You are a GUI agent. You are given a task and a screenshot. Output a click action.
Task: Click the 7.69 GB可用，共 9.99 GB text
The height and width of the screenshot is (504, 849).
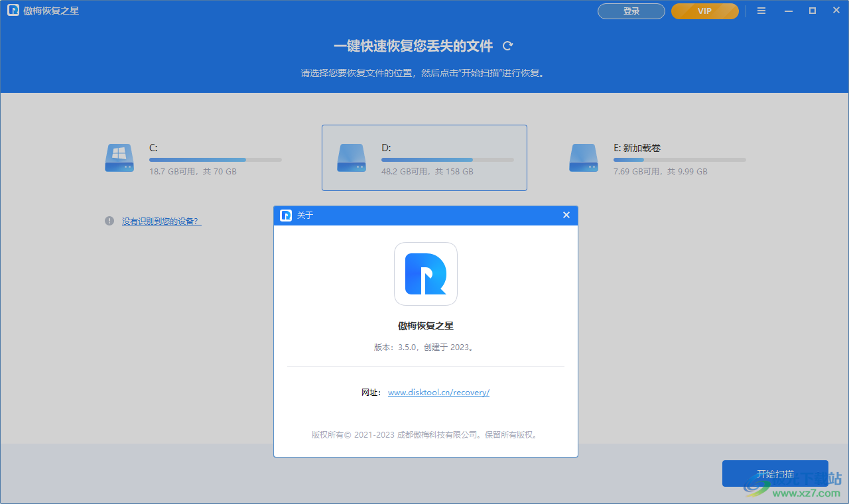(x=661, y=172)
